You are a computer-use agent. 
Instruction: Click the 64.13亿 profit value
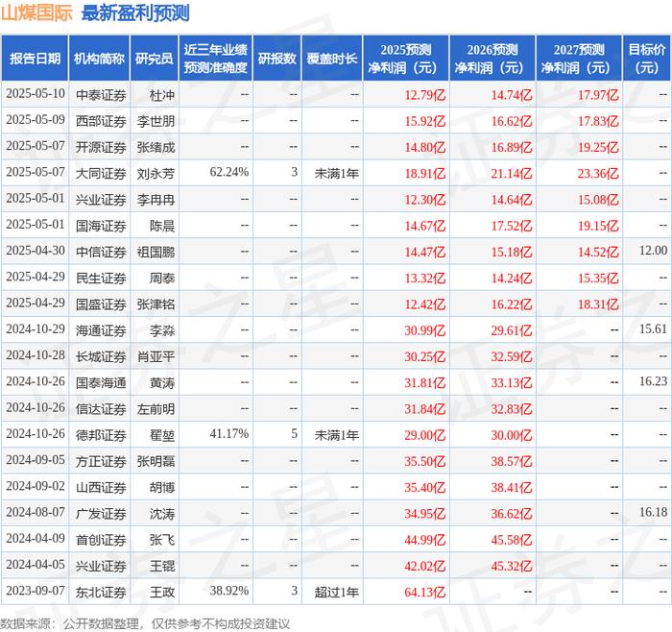424,592
